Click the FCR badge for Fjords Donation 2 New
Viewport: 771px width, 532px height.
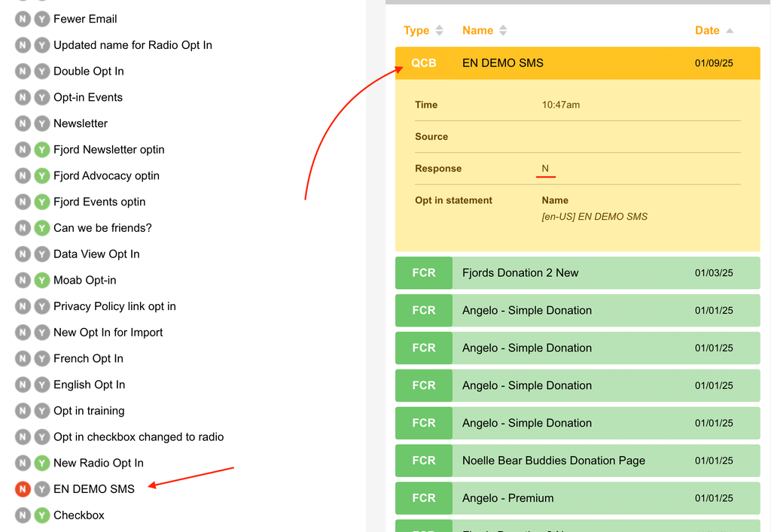[423, 273]
